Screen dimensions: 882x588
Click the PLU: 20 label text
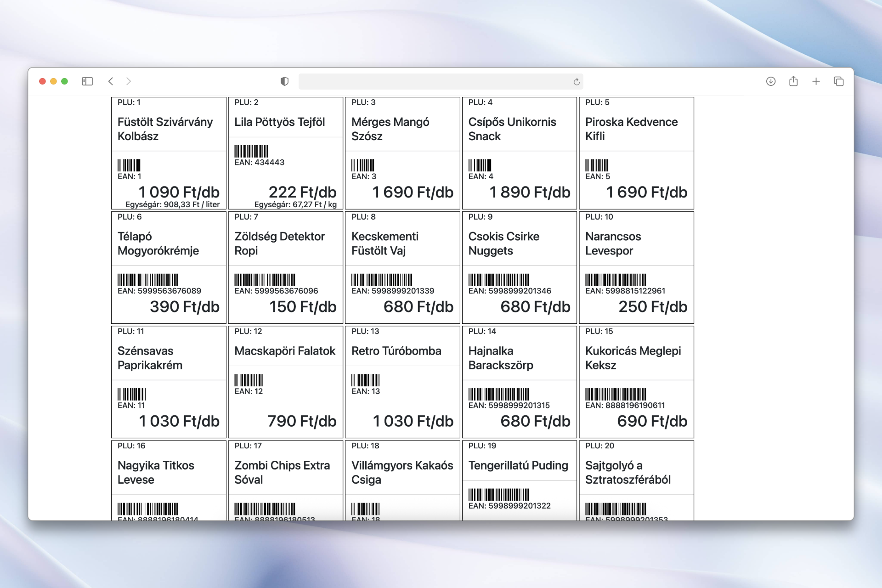599,446
